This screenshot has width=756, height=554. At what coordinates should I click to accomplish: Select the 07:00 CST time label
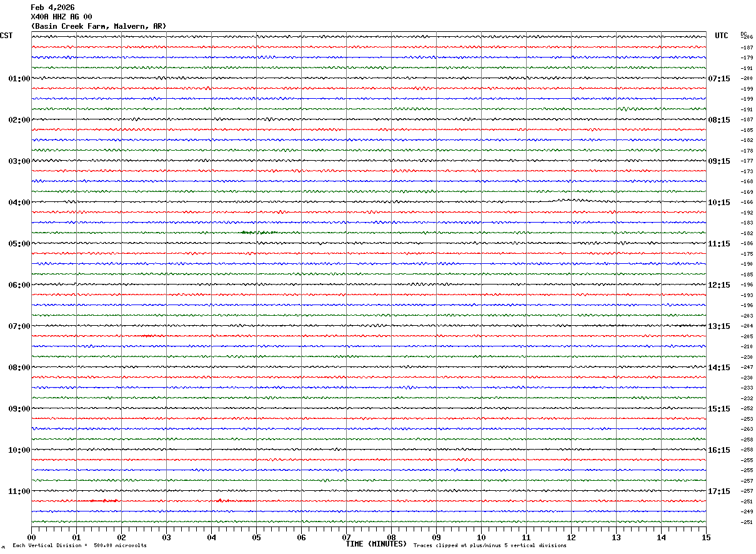click(19, 326)
